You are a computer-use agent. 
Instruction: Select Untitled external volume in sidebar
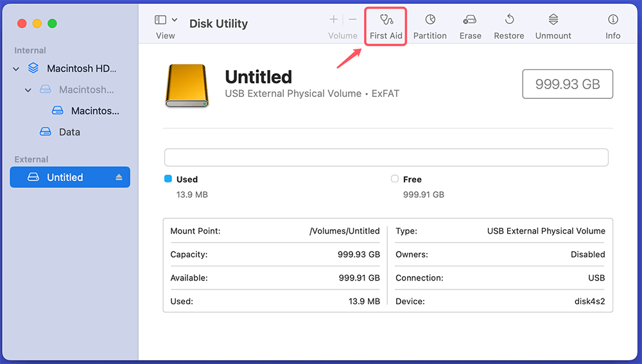click(x=65, y=177)
